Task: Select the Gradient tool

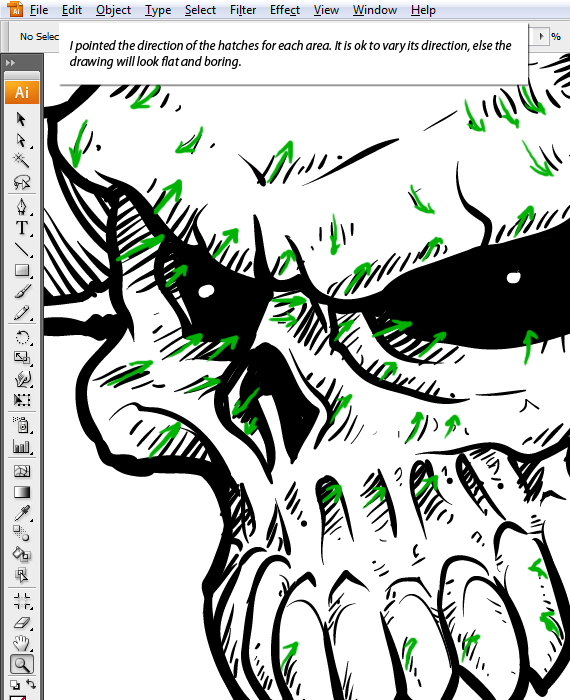Action: pyautogui.click(x=21, y=492)
